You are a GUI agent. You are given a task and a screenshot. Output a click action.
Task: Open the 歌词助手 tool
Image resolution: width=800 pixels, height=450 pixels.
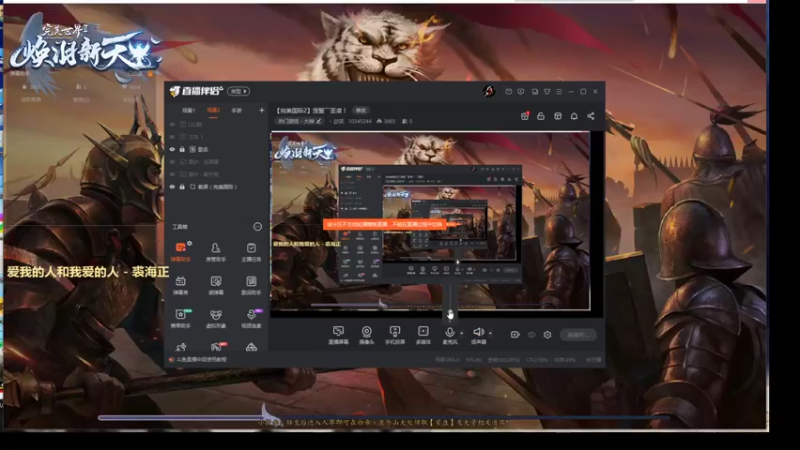251,285
